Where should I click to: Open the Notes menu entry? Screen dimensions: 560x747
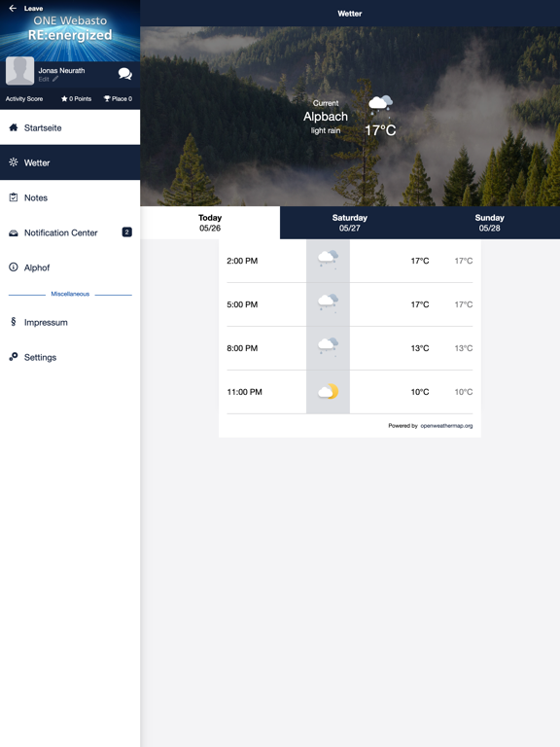click(x=70, y=197)
